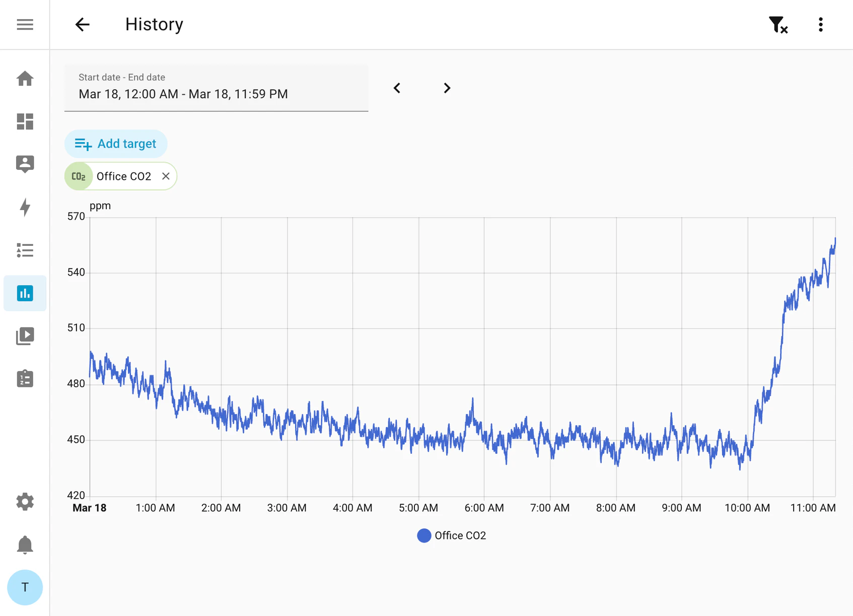Toggle the Office CO2 series in legend

point(452,535)
